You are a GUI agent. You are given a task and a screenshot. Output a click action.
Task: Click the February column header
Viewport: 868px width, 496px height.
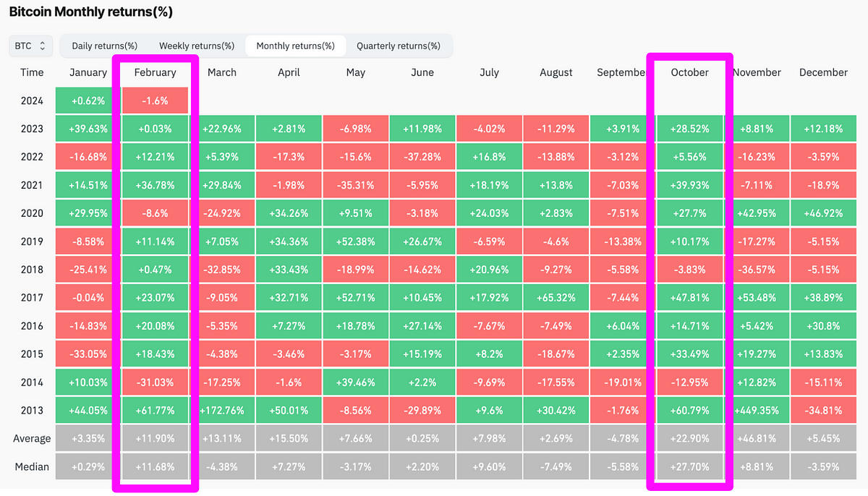pos(155,72)
